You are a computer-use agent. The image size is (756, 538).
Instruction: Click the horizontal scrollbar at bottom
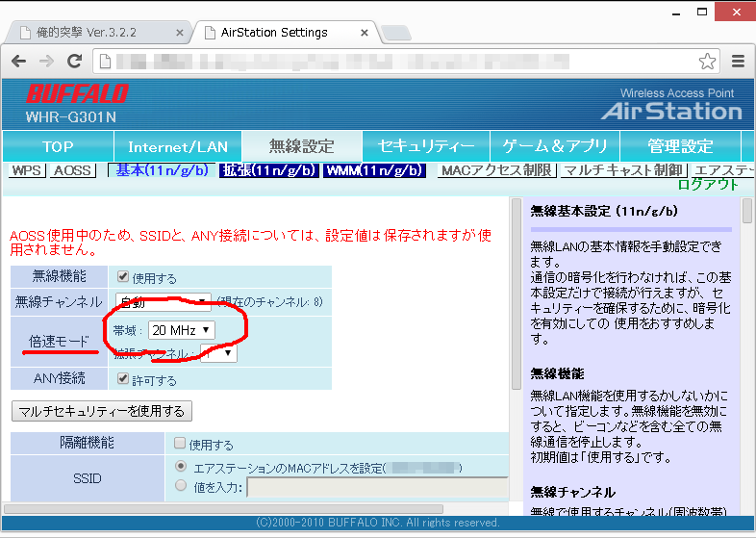[x=224, y=509]
